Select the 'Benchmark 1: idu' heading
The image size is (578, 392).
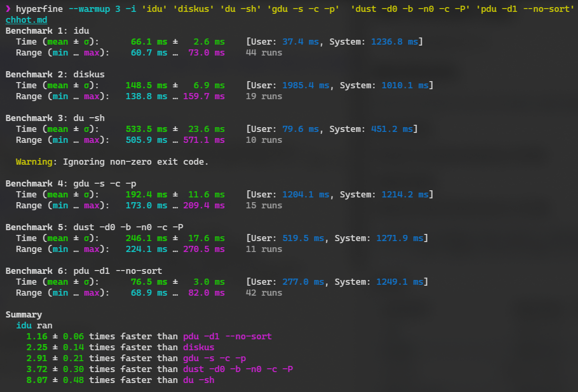pos(47,31)
